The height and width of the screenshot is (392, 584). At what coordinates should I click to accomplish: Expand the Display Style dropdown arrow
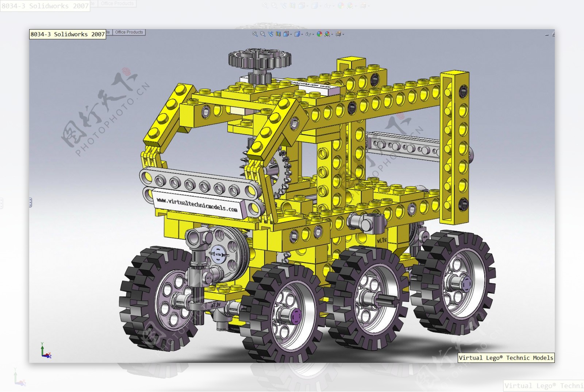tap(302, 34)
